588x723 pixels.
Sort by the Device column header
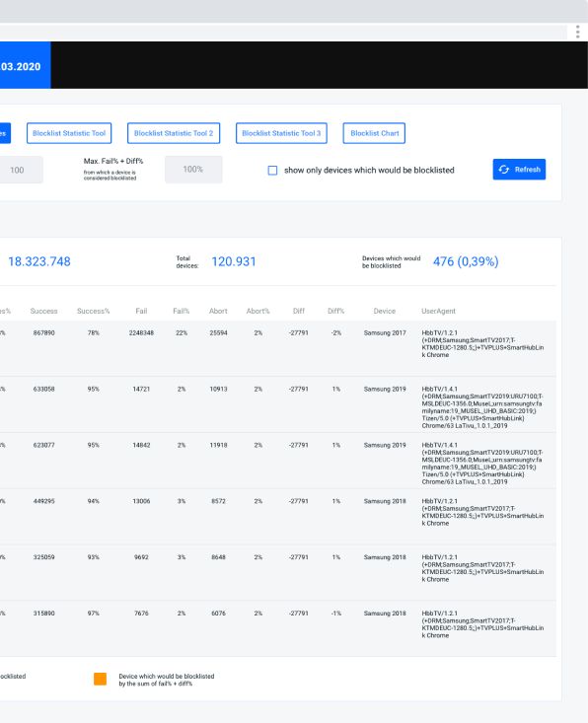pyautogui.click(x=385, y=312)
